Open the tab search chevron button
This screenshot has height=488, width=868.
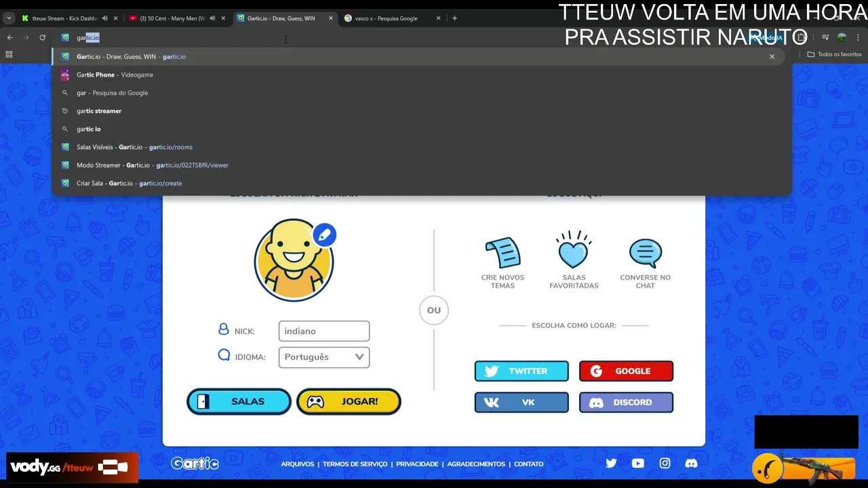9,18
